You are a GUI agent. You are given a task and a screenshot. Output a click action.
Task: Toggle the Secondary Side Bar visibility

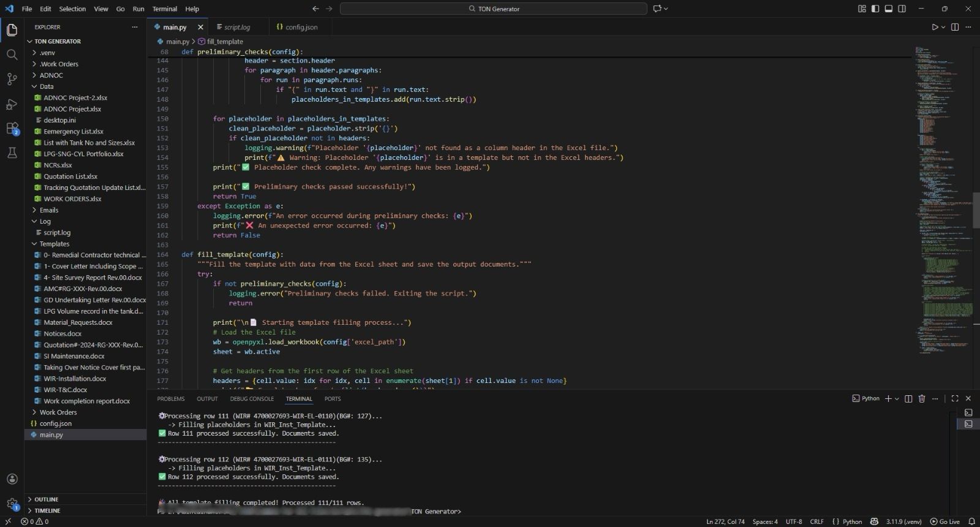[x=902, y=9]
